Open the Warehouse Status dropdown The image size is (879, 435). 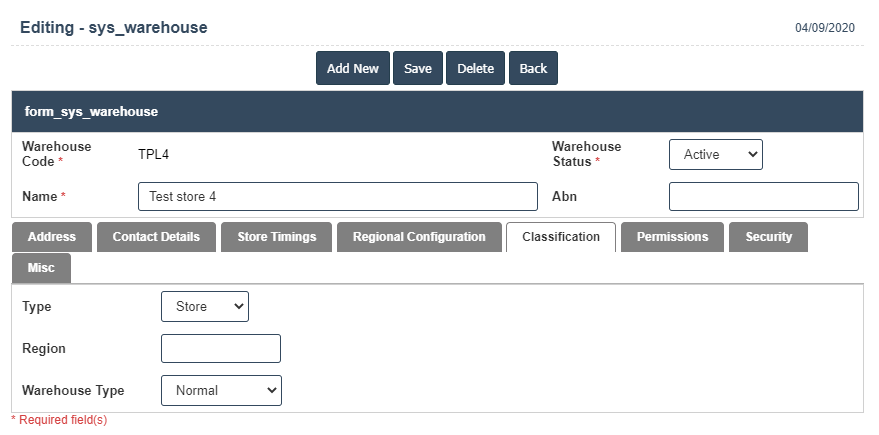click(x=715, y=154)
